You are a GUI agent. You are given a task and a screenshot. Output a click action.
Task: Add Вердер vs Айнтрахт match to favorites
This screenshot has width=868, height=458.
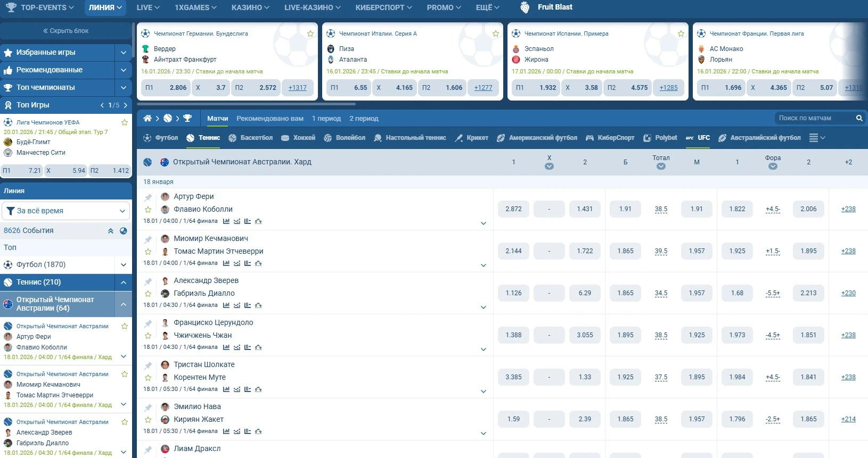tap(310, 34)
